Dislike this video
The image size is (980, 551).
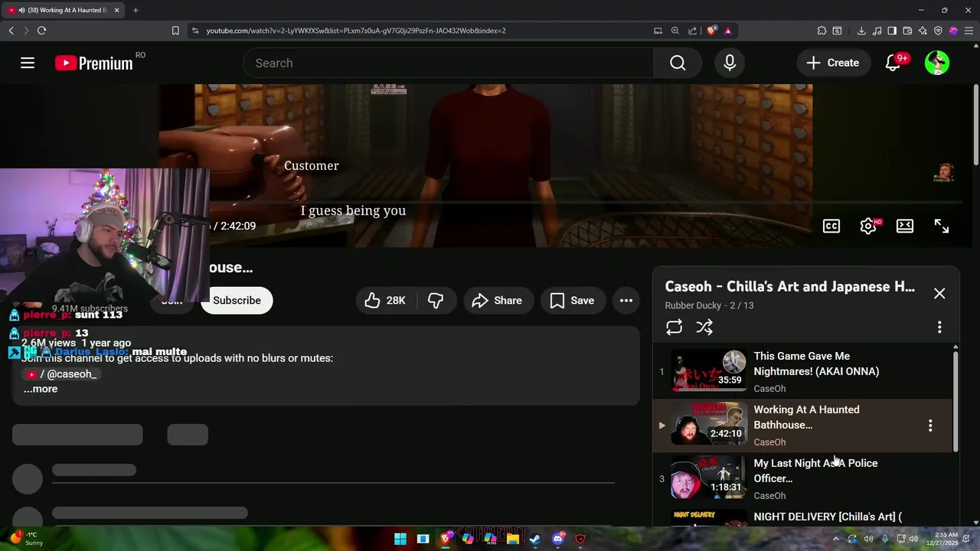coord(436,301)
